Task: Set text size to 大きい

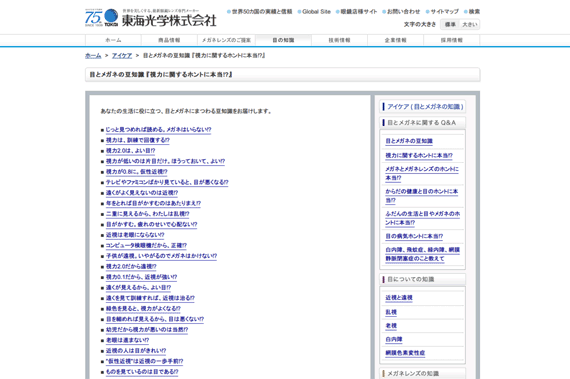Action: pyautogui.click(x=469, y=24)
